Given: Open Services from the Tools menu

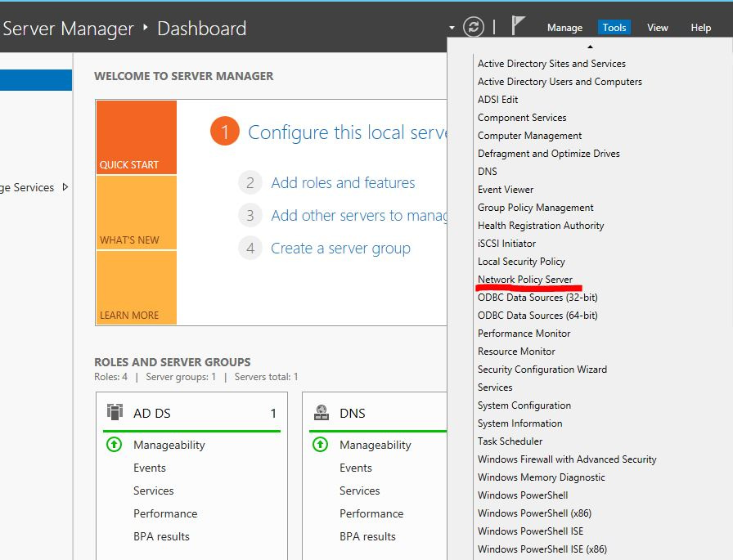Looking at the screenshot, I should point(495,388).
